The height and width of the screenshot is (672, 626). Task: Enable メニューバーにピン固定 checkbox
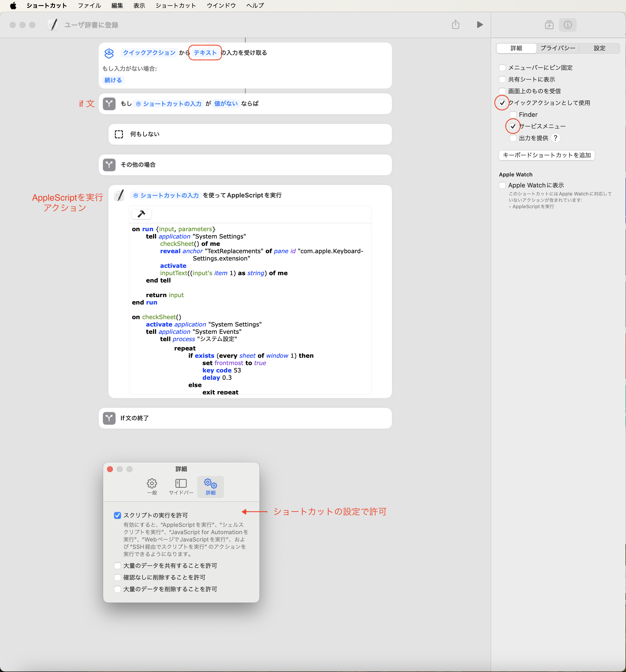click(502, 68)
